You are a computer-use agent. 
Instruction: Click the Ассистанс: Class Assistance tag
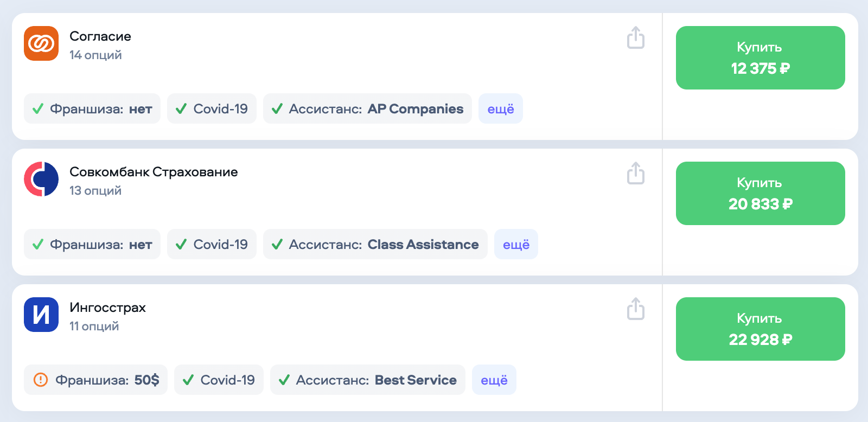pyautogui.click(x=375, y=245)
